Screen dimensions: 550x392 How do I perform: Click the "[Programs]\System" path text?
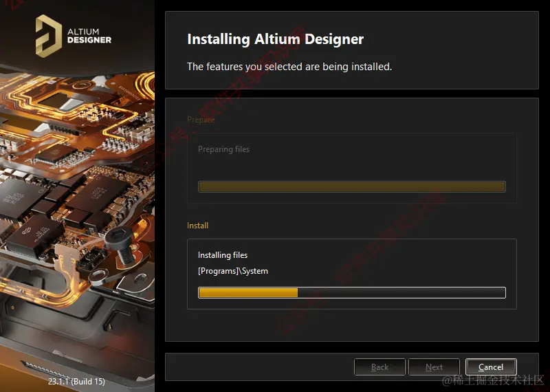(233, 271)
